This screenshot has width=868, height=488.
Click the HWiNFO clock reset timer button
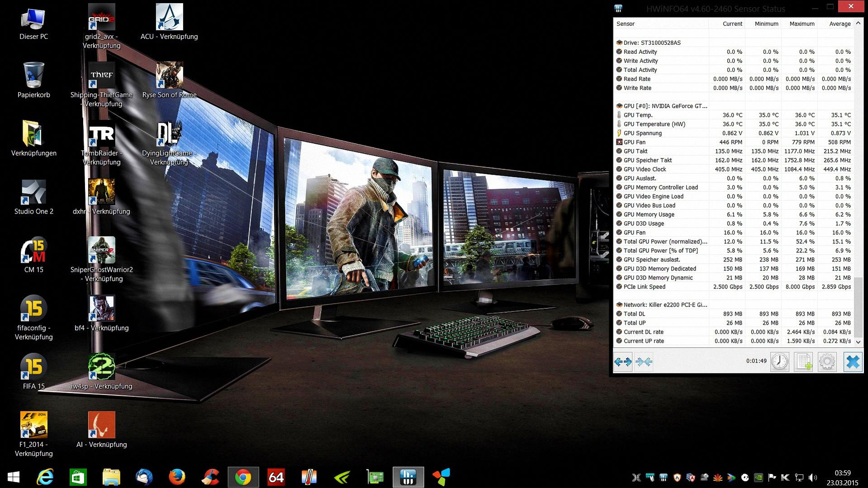click(780, 362)
